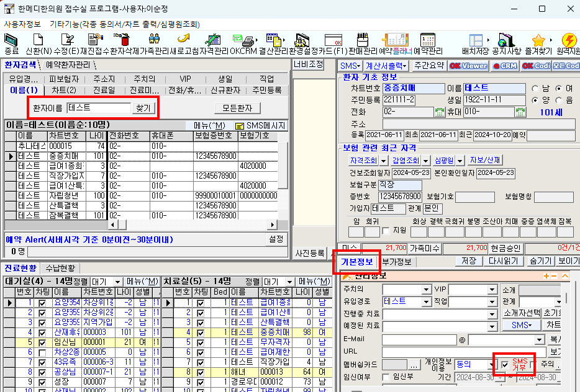Click the E-Mail input field
This screenshot has width=580, height=392.
point(419,339)
